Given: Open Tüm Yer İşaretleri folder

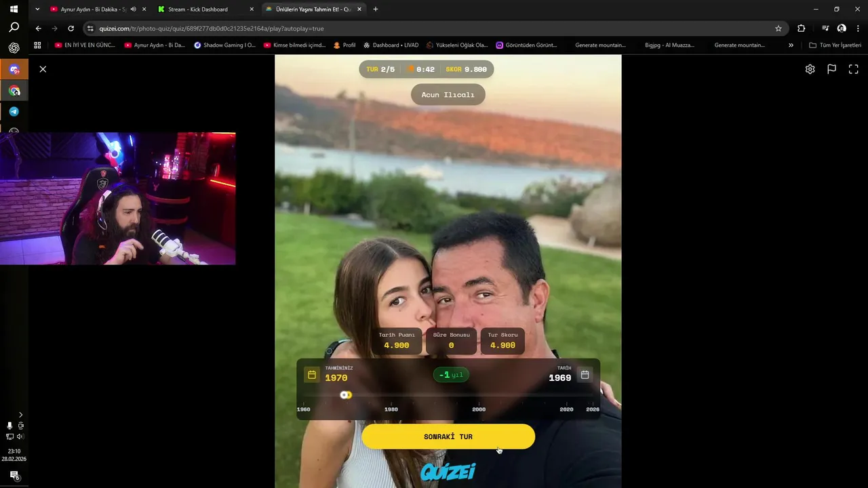Looking at the screenshot, I should point(835,45).
